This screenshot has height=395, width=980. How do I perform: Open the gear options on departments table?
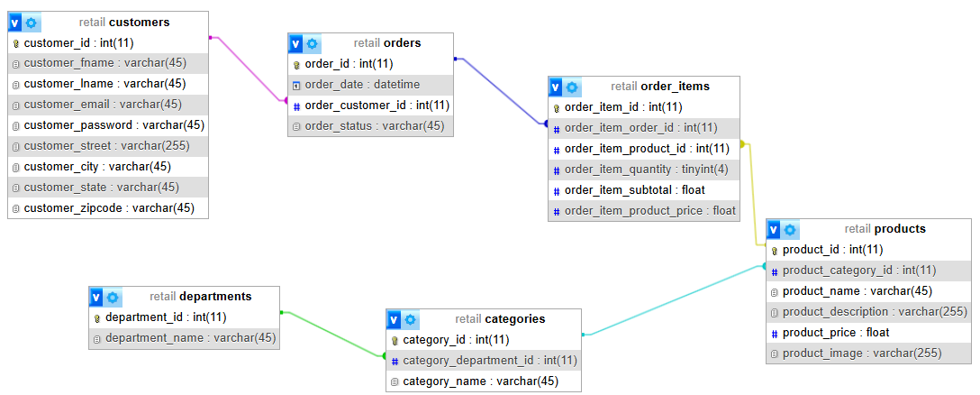pos(112,297)
